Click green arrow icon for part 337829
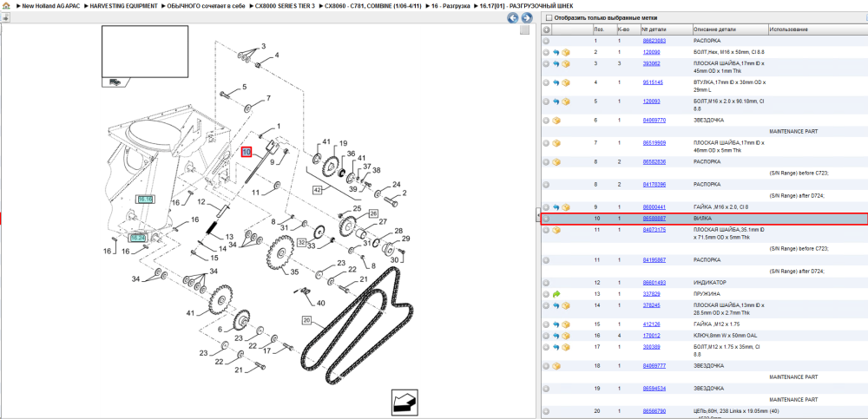Viewport: 868px width, 419px height. coord(556,294)
